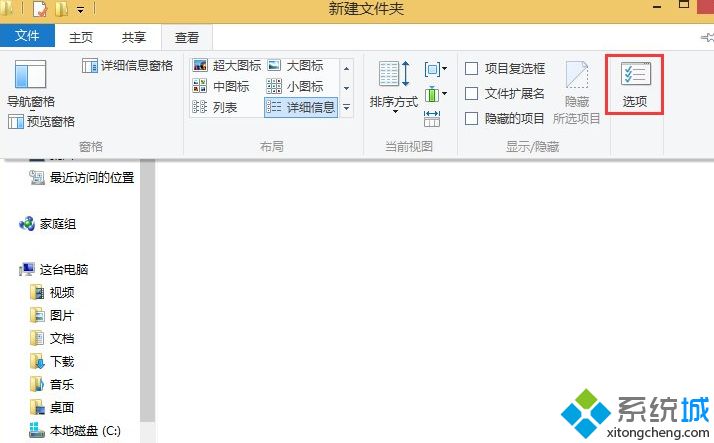Select 详细信息 details layout
Screen dimensions: 714x443
click(301, 107)
